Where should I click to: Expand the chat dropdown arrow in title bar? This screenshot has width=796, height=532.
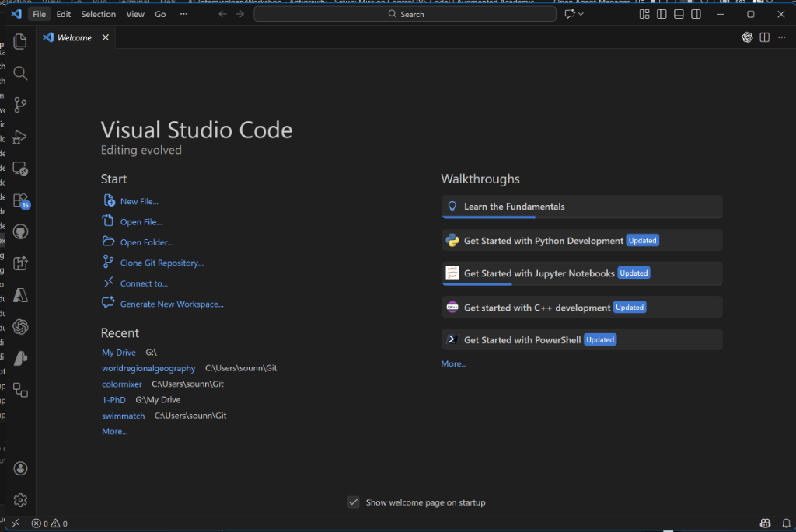pyautogui.click(x=581, y=14)
